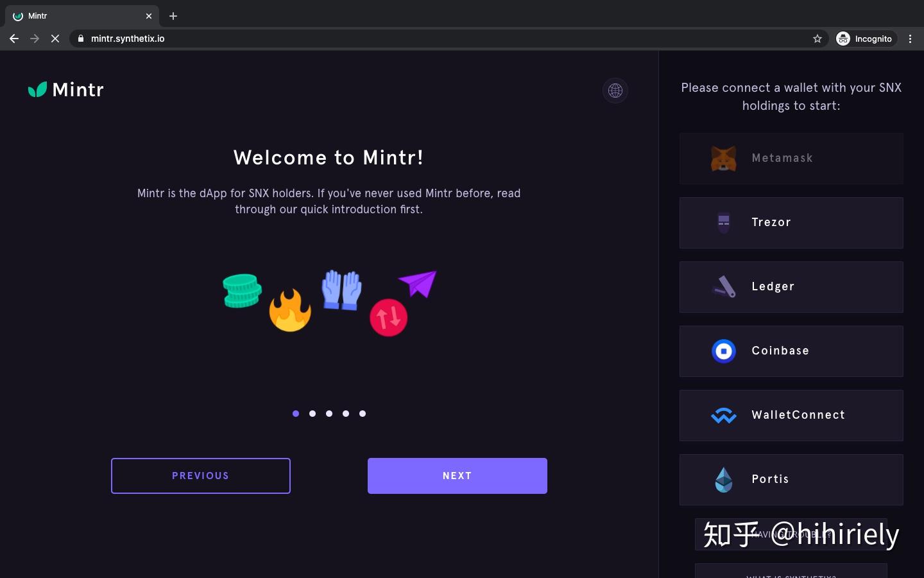Click the NEXT button
Viewport: 924px width, 578px height.
(x=458, y=476)
